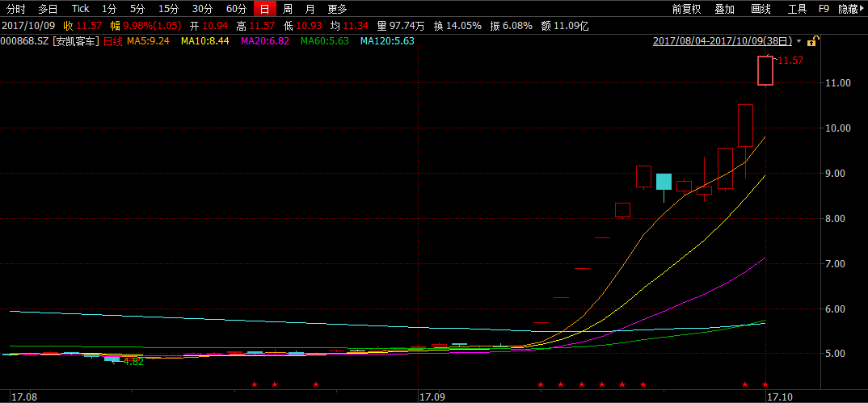Screen dimensions: 868x403
Task: Click the 均 11.34 average value
Action: click(x=349, y=25)
